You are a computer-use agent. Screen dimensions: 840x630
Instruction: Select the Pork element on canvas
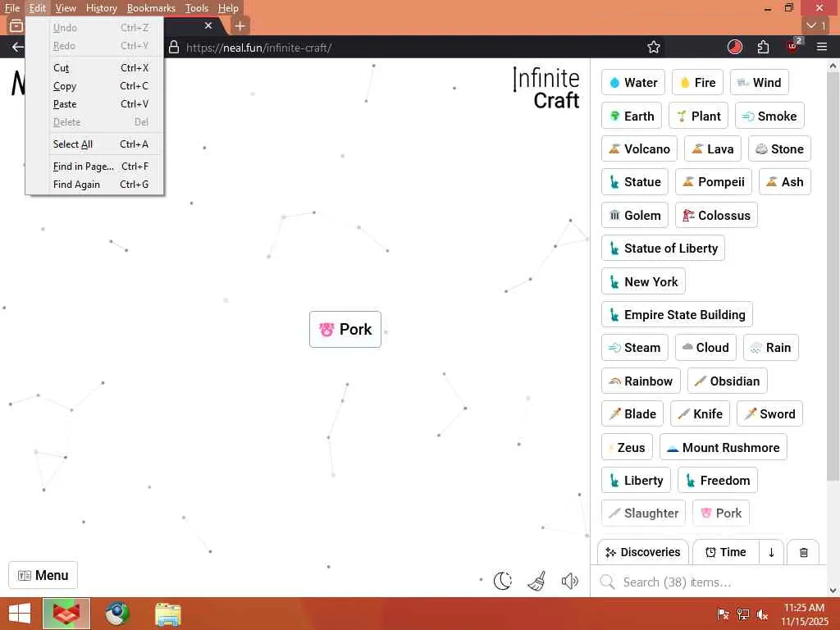coord(345,330)
